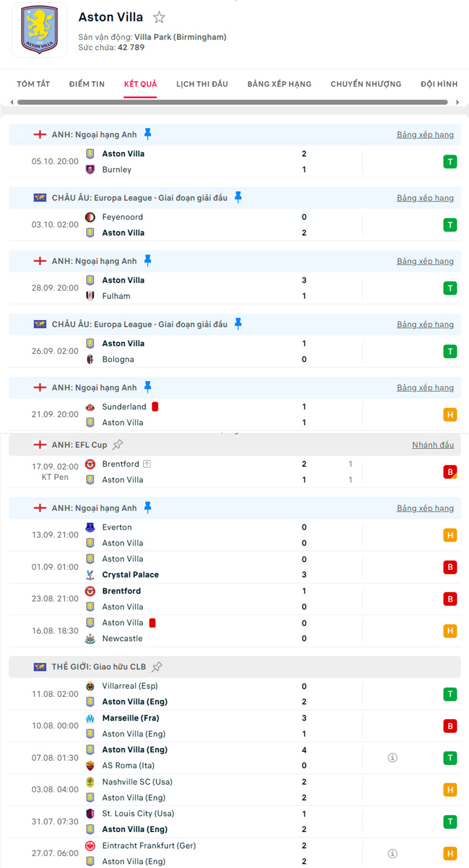This screenshot has height=868, width=469.
Task: Click the Europa League flag icon
Action: point(40,197)
